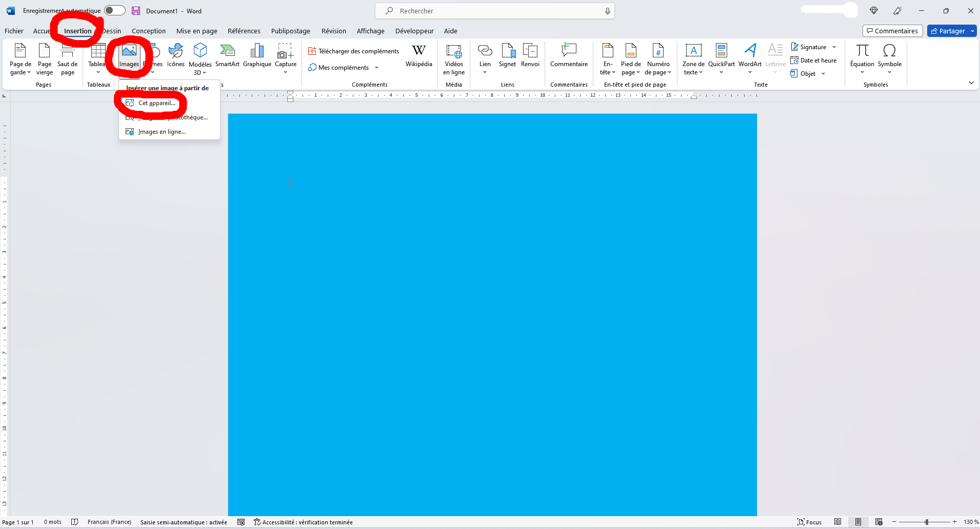Expand the Mes compléments dropdown
The image size is (980, 529).
pos(376,68)
